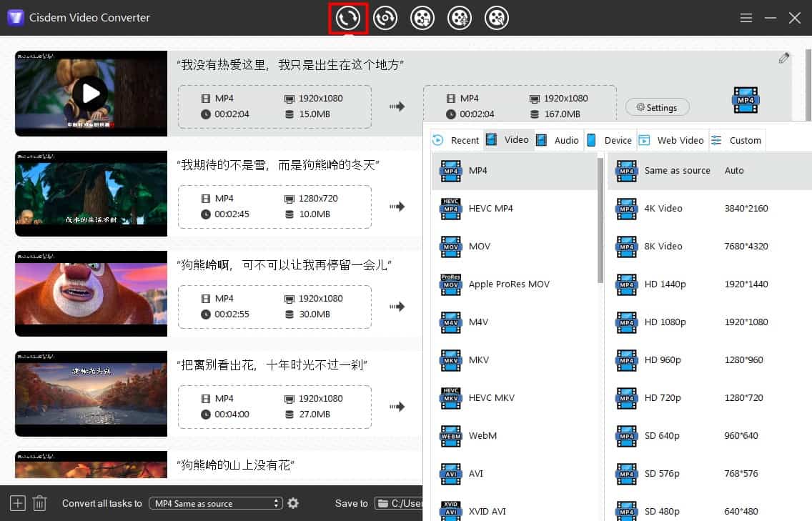Click title "我期待的不是雪，而是狗熊岭的冬天"

(278, 165)
